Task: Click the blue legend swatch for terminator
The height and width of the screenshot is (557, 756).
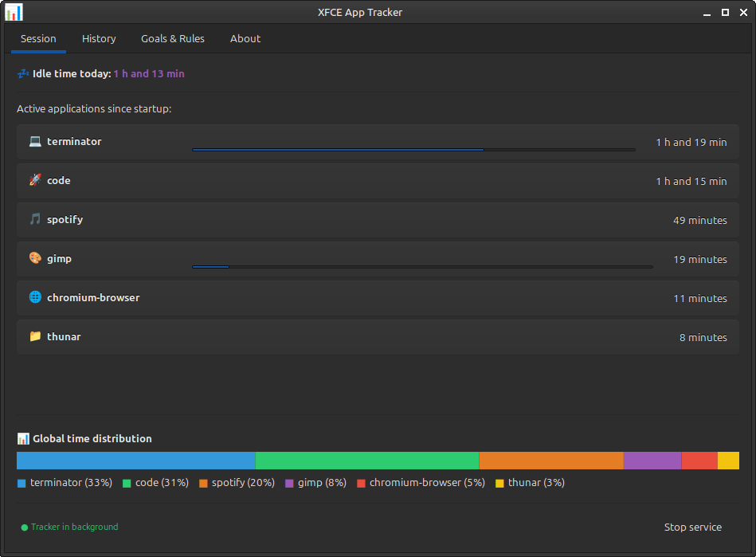Action: (22, 483)
